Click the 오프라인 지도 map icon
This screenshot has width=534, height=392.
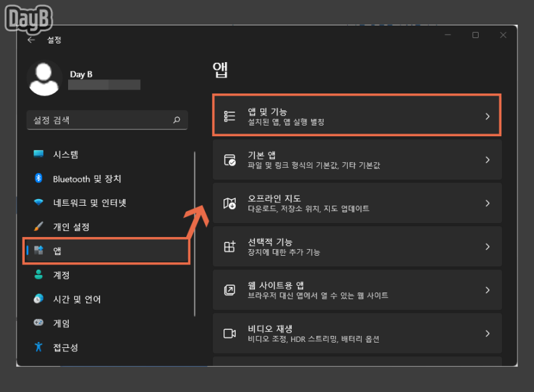coord(230,203)
